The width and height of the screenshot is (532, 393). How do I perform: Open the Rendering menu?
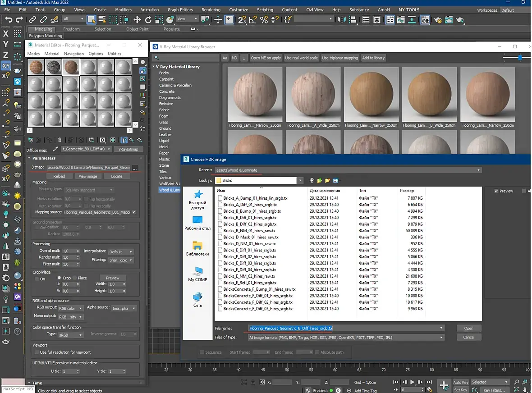(x=211, y=9)
